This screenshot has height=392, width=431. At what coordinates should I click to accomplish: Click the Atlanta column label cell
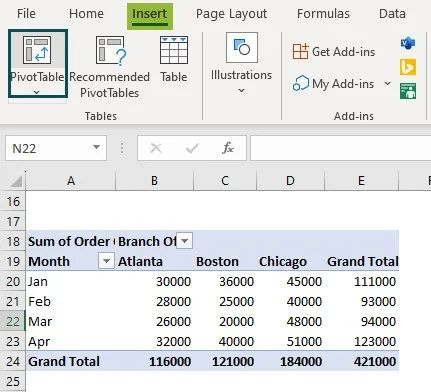click(154, 261)
